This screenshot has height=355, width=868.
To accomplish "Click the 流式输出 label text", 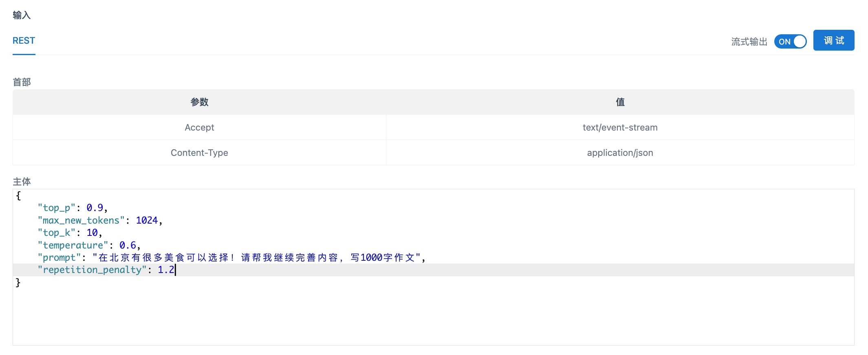I will [x=749, y=42].
